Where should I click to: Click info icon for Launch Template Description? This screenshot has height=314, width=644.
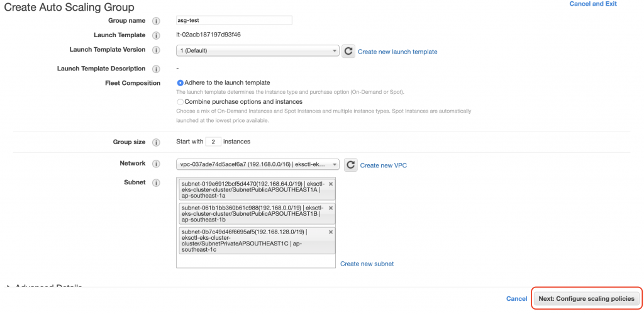click(156, 69)
